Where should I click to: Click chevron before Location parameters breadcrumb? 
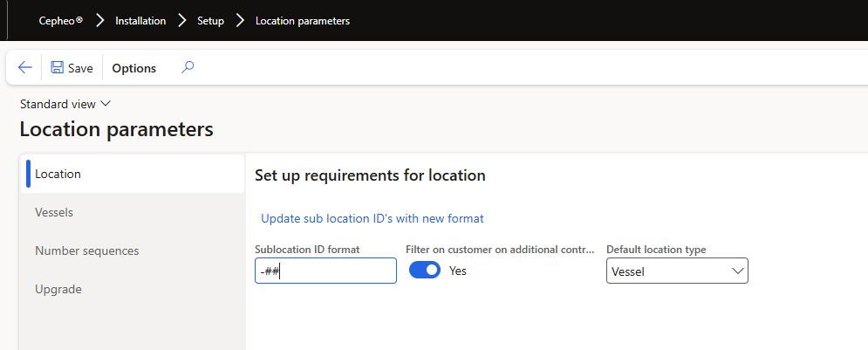click(240, 20)
